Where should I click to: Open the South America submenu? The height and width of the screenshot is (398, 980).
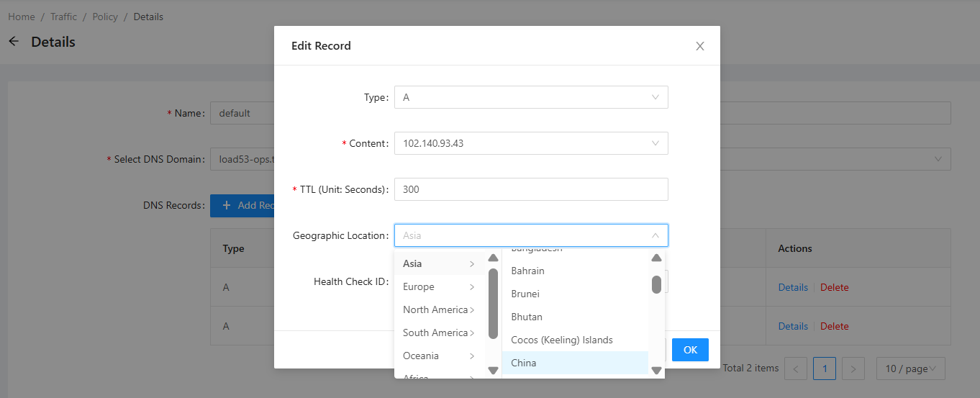pyautogui.click(x=437, y=333)
